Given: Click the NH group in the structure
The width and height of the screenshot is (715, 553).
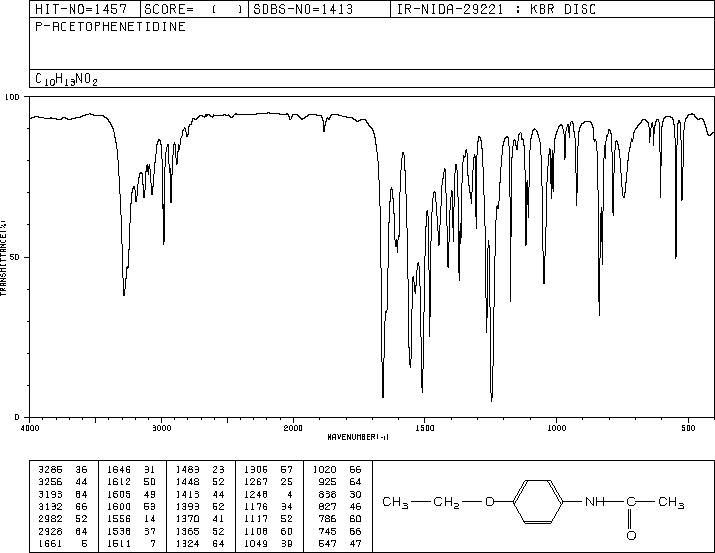Looking at the screenshot, I should [595, 502].
